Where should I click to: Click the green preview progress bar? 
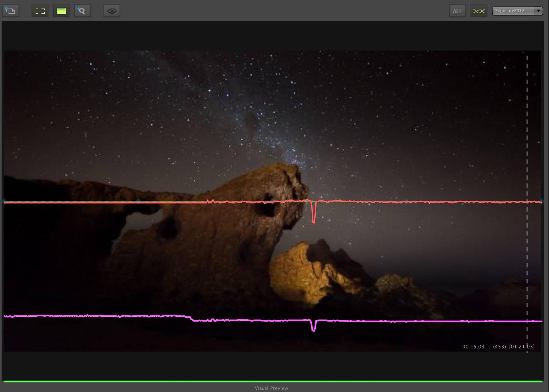click(273, 381)
